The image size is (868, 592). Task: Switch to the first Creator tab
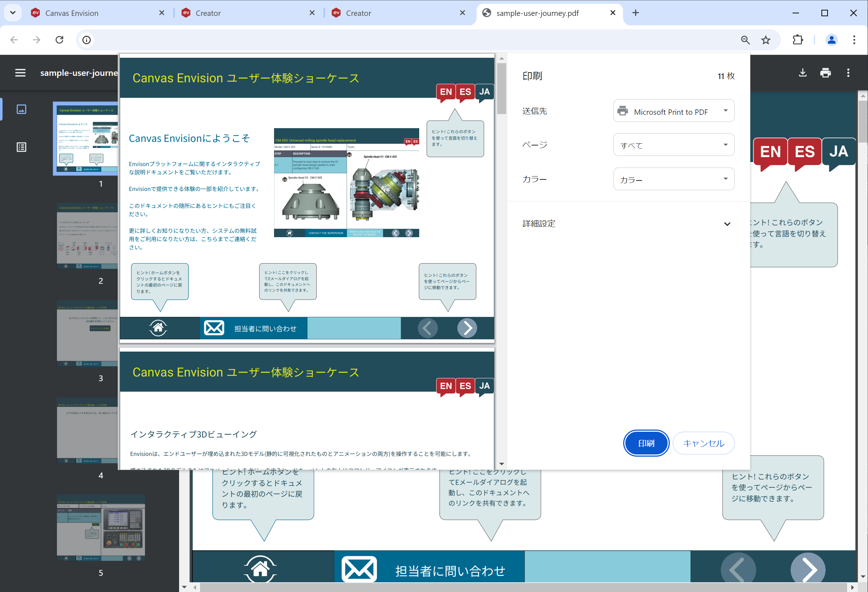247,13
